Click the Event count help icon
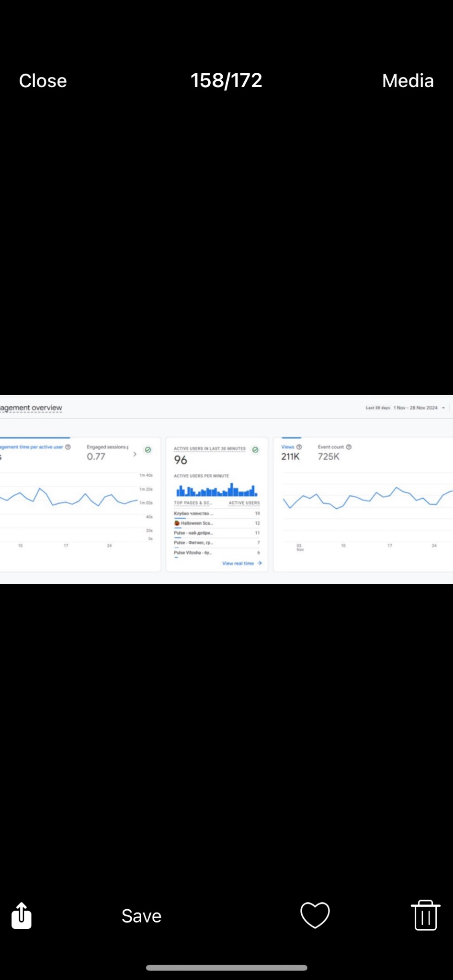Screen dimensions: 453x980 tap(349, 447)
